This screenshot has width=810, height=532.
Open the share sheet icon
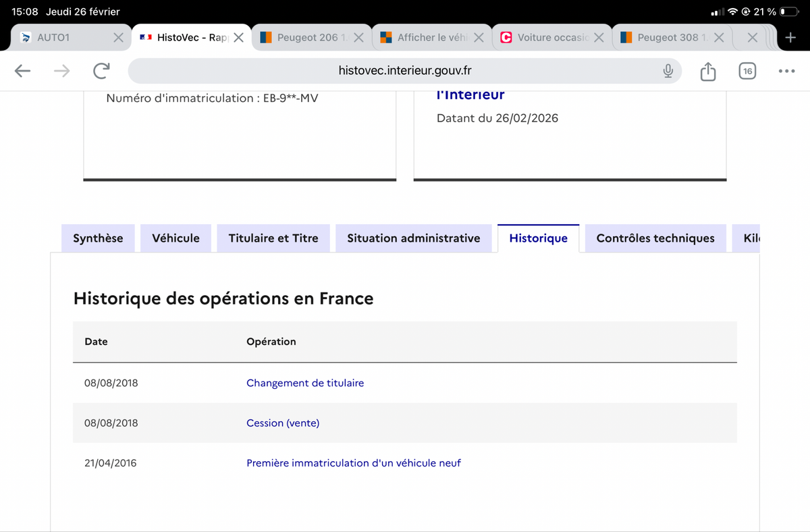point(707,71)
